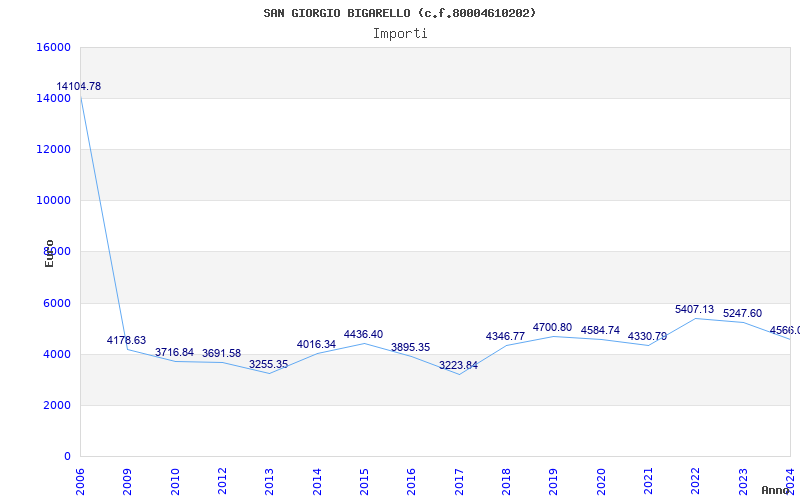Select the data label 4700.80
Image resolution: width=800 pixels, height=500 pixels.
click(553, 327)
